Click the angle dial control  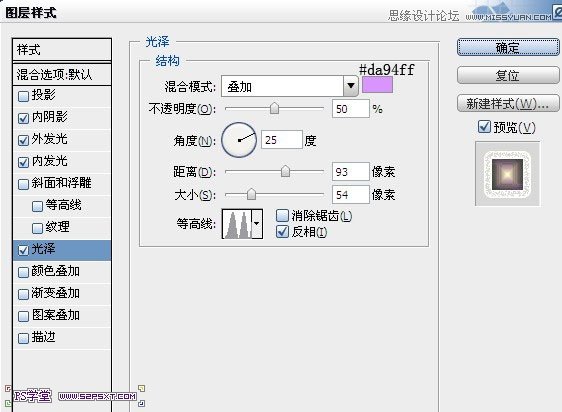(x=239, y=140)
